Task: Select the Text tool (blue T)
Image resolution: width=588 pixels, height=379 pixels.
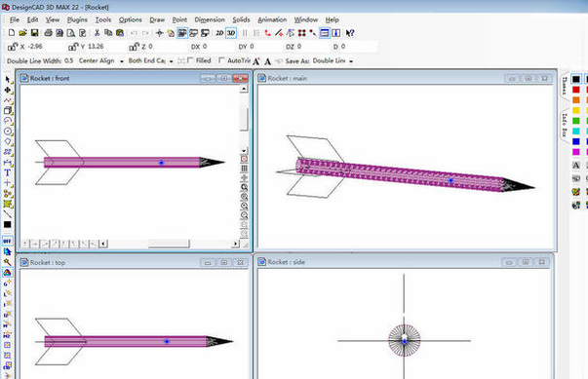Action: pyautogui.click(x=8, y=173)
